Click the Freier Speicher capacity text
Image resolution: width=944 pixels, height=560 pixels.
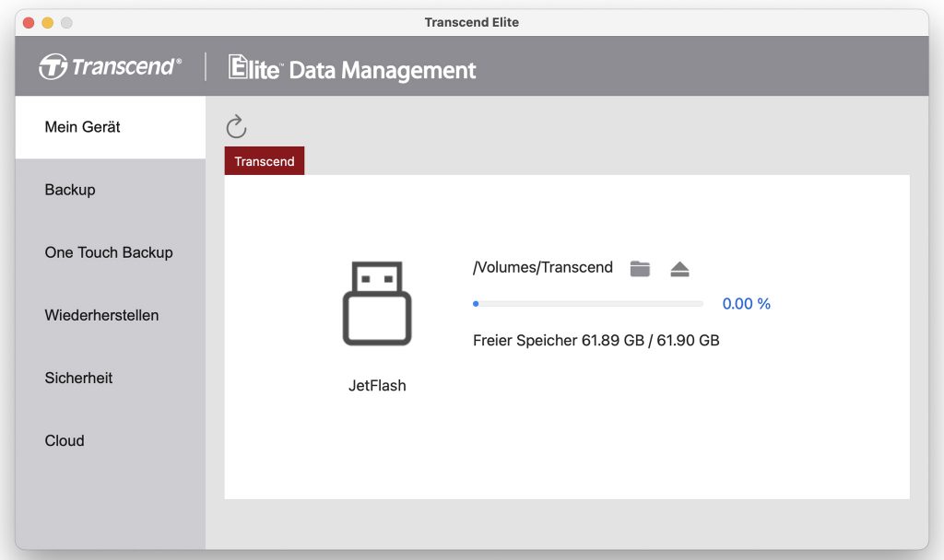tap(596, 341)
